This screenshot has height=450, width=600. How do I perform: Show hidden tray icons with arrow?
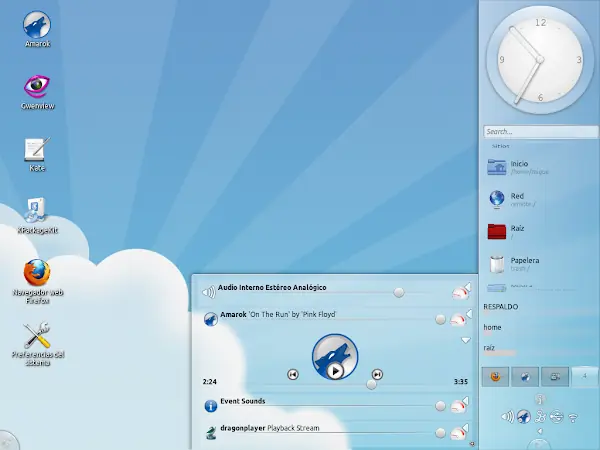pyautogui.click(x=540, y=431)
